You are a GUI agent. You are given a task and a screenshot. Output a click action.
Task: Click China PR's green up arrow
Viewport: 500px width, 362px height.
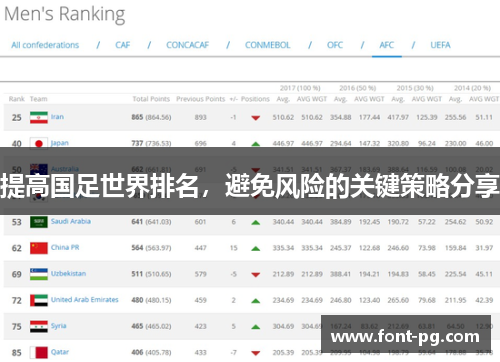[x=256, y=248]
